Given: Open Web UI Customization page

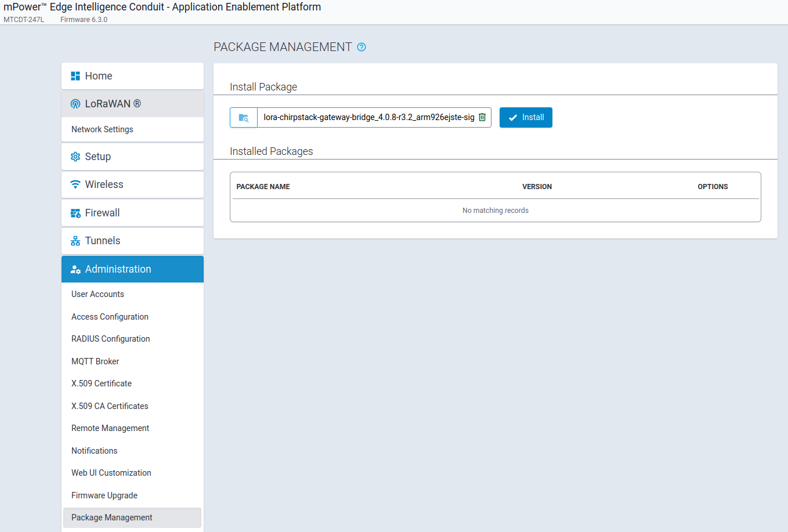Looking at the screenshot, I should (x=132, y=473).
